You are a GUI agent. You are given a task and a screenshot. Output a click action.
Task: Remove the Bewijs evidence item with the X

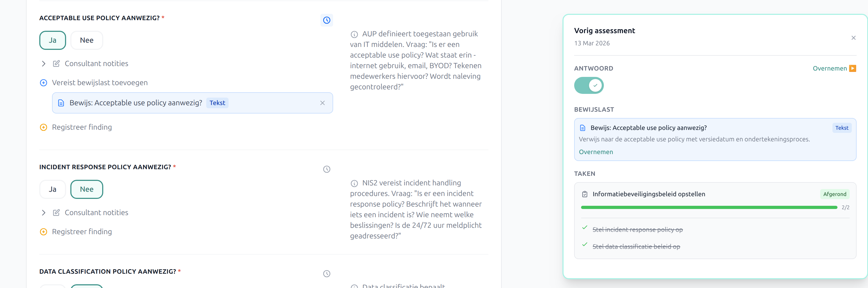(x=322, y=103)
